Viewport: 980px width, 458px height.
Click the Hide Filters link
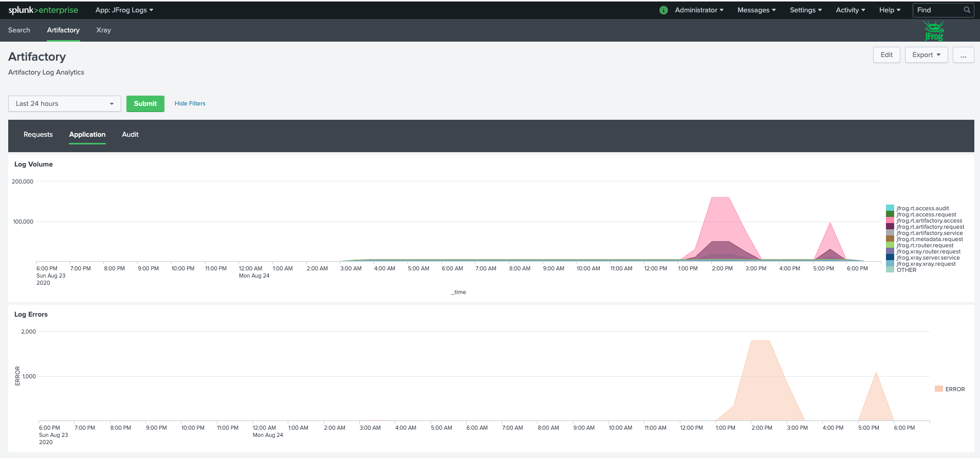pos(190,103)
